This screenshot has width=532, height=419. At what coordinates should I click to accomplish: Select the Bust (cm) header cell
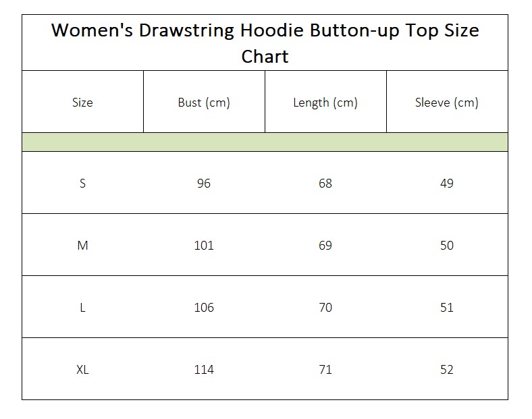204,102
